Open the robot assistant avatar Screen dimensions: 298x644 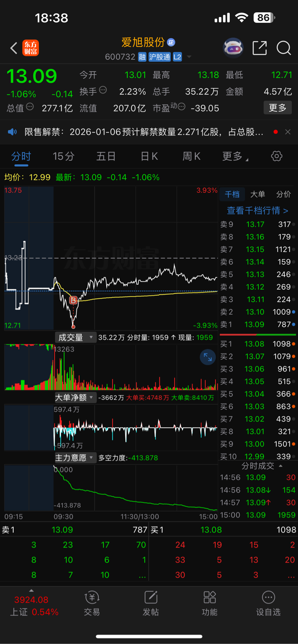click(x=233, y=48)
